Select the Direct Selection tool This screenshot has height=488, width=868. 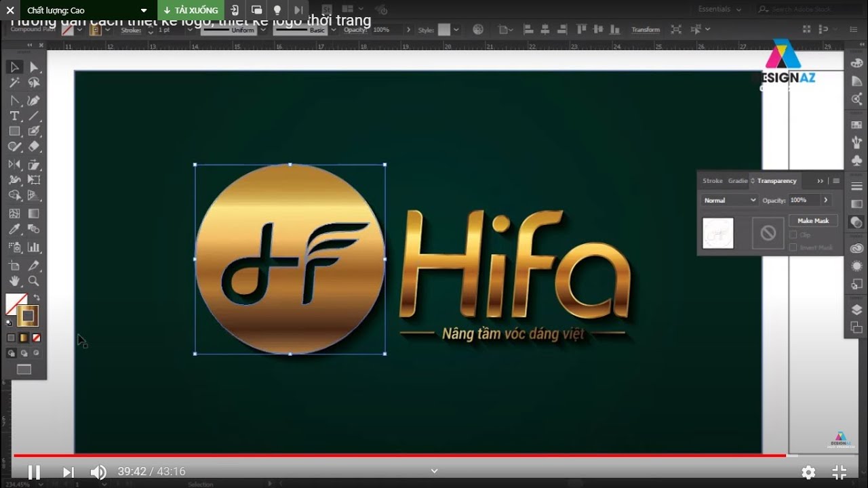pyautogui.click(x=33, y=67)
